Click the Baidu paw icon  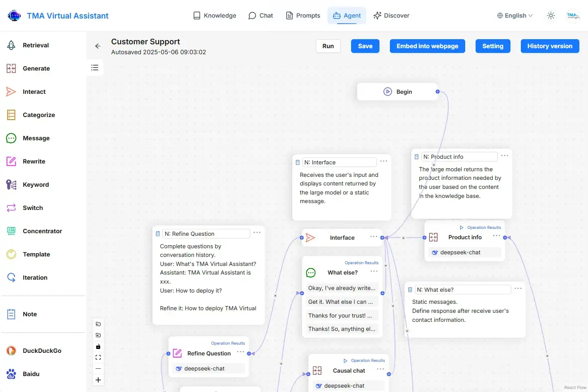(x=11, y=374)
